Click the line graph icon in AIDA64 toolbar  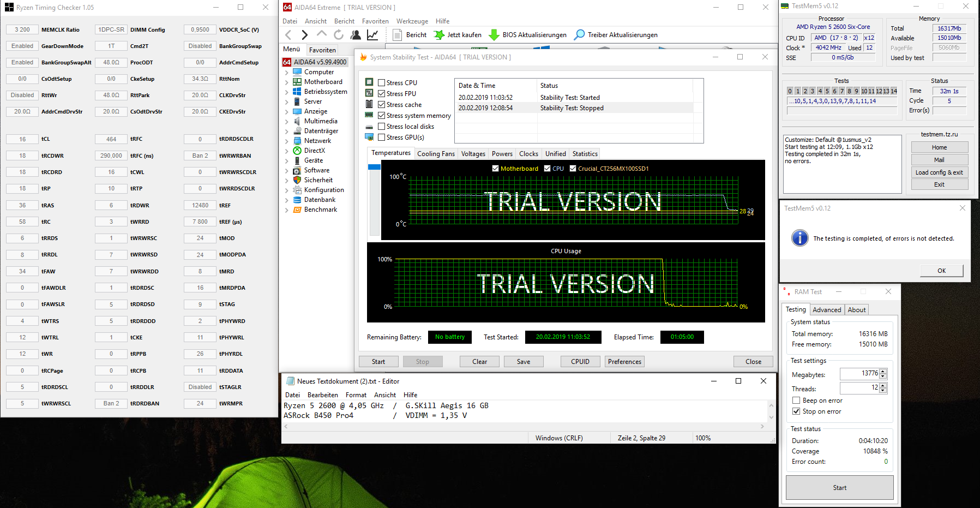pos(372,35)
